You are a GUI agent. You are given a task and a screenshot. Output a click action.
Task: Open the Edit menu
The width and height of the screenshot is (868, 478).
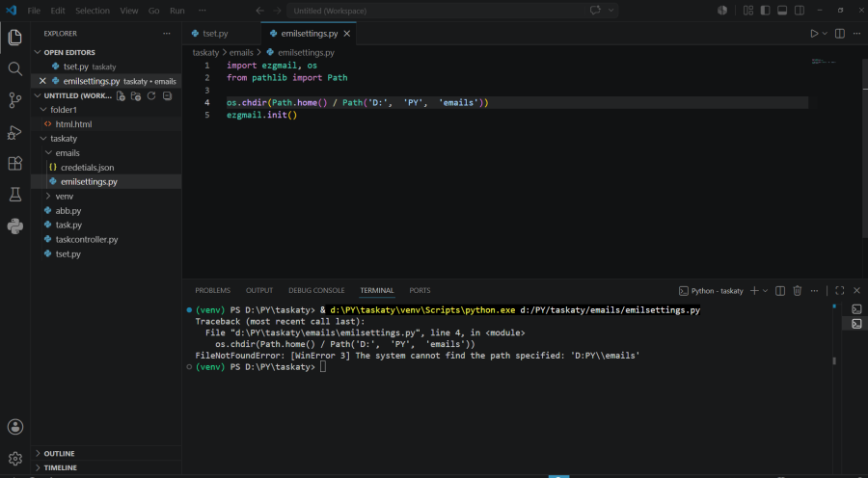point(58,11)
